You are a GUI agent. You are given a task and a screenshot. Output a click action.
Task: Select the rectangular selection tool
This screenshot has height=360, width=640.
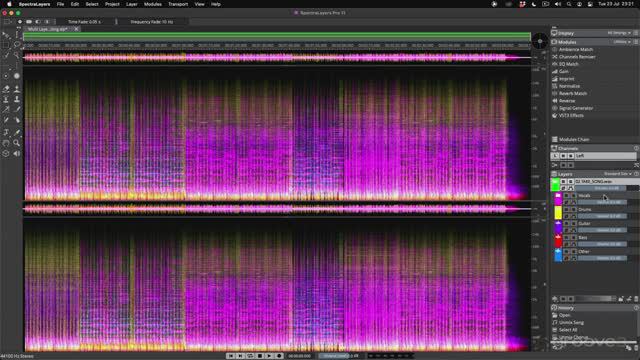(x=6, y=44)
